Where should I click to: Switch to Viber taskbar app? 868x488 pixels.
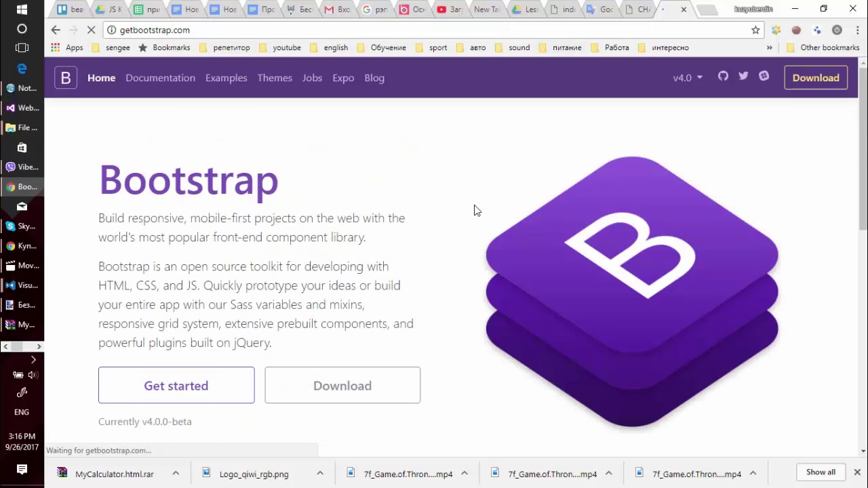coord(22,167)
